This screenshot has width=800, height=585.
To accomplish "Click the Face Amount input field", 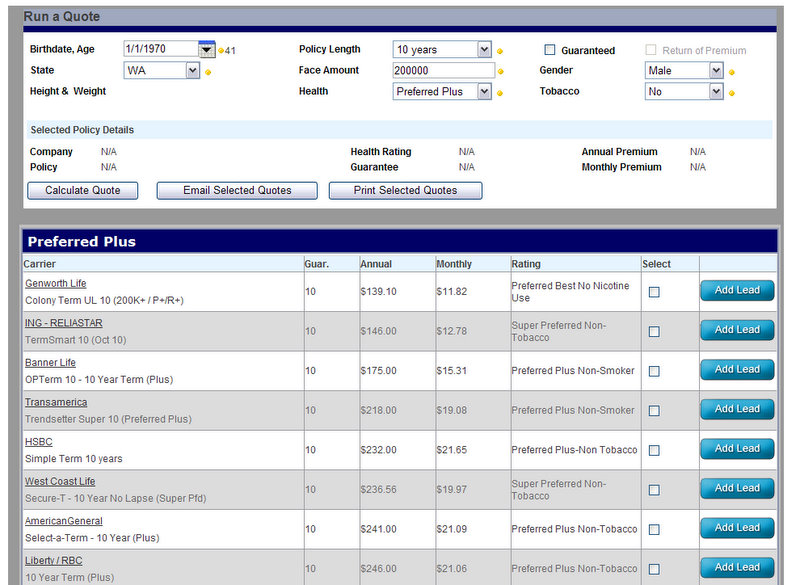I will click(x=443, y=70).
